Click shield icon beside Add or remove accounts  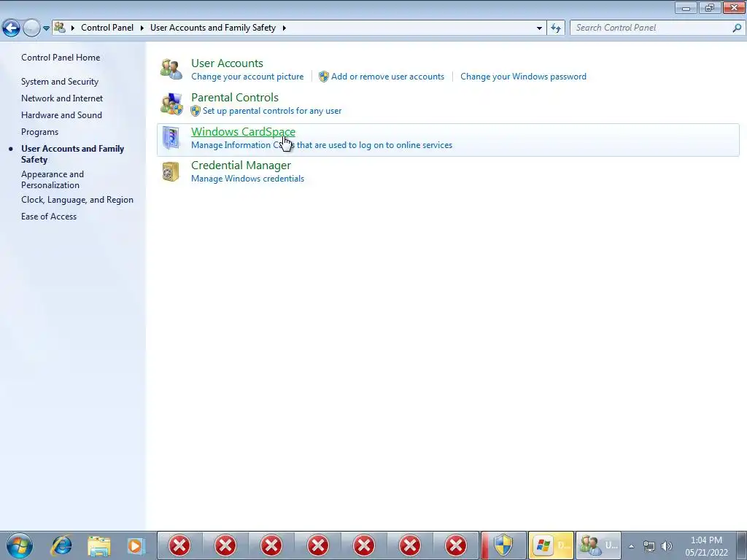(323, 77)
